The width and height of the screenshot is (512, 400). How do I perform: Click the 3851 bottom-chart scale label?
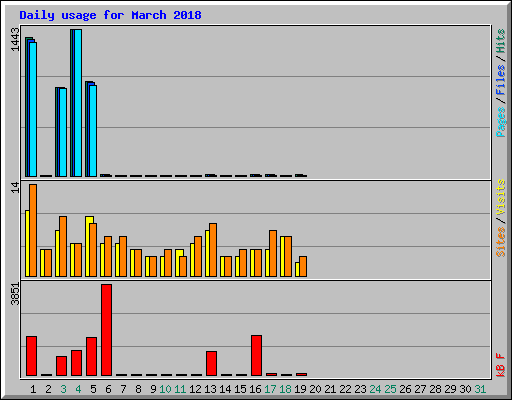click(x=15, y=294)
